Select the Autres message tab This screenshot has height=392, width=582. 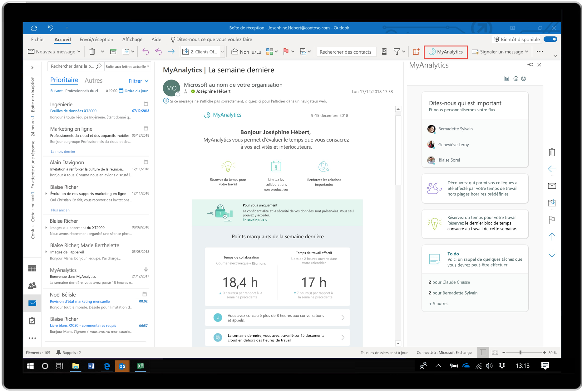coord(93,80)
